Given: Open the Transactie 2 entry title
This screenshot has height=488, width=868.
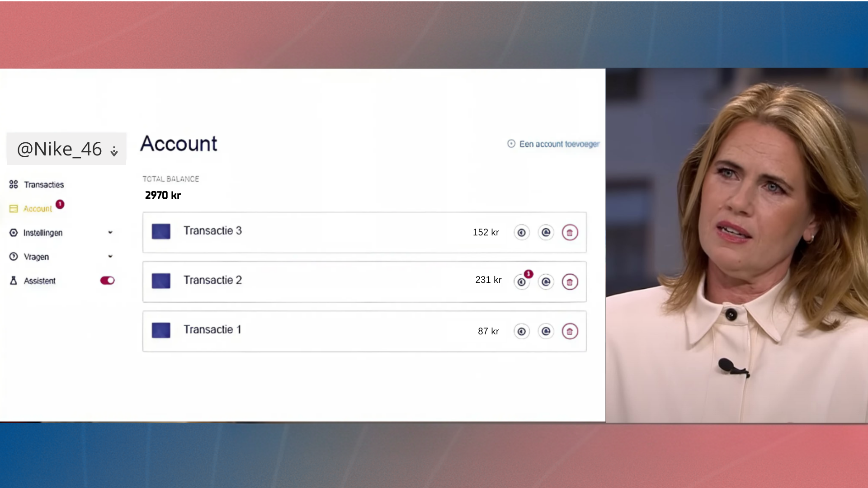Looking at the screenshot, I should click(x=212, y=280).
